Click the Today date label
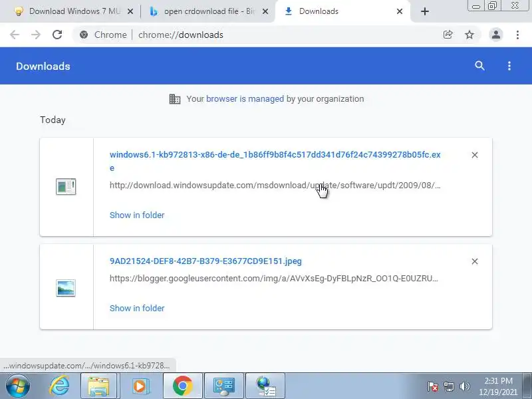 (53, 120)
